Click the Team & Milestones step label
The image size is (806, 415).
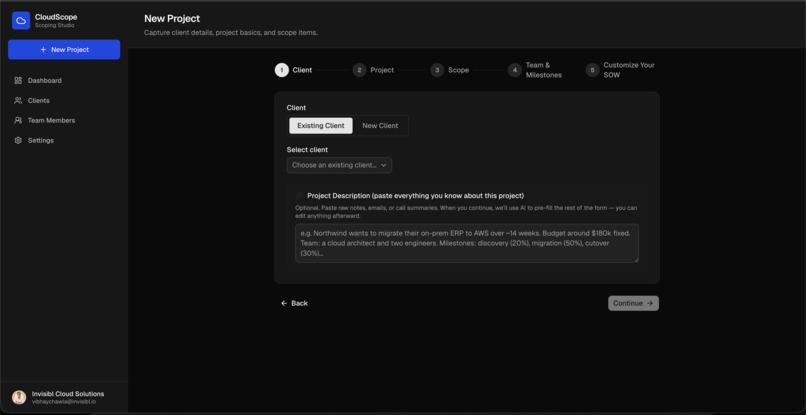[543, 70]
